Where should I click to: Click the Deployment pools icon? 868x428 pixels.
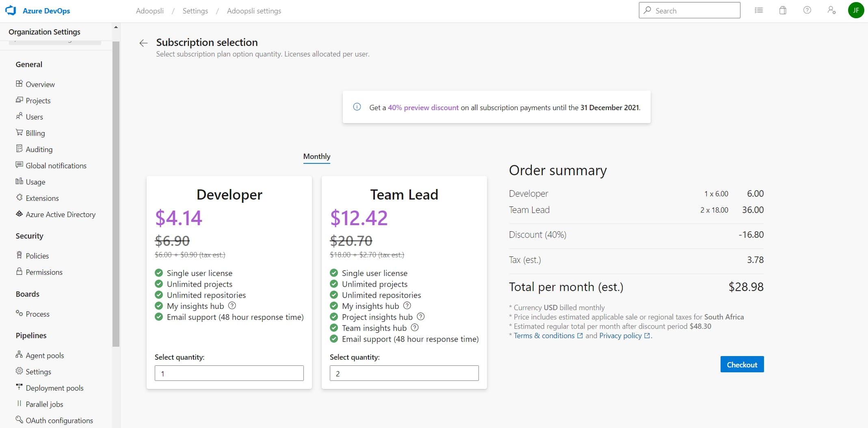(x=19, y=387)
